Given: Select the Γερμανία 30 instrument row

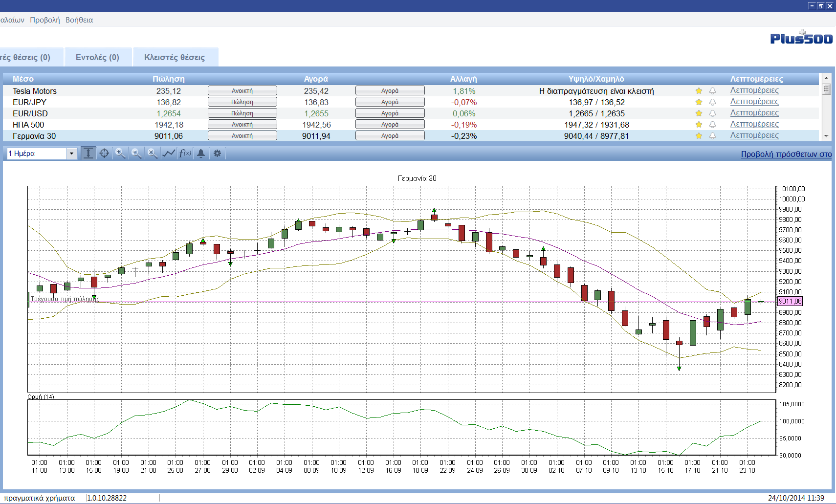Looking at the screenshot, I should click(411, 136).
